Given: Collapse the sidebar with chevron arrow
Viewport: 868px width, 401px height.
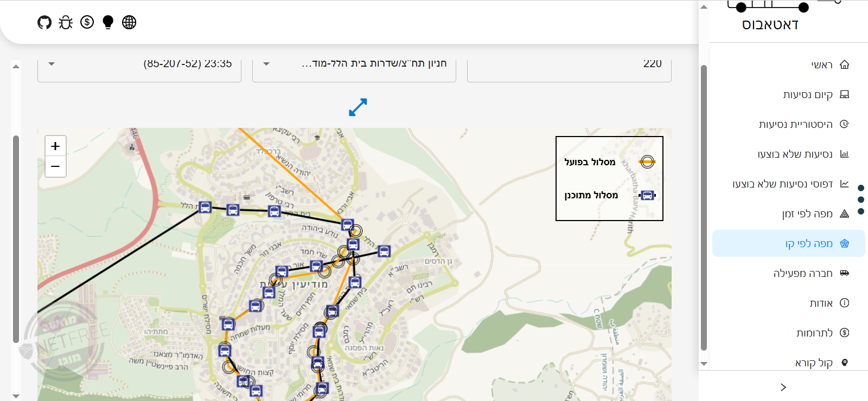Looking at the screenshot, I should pos(783,387).
